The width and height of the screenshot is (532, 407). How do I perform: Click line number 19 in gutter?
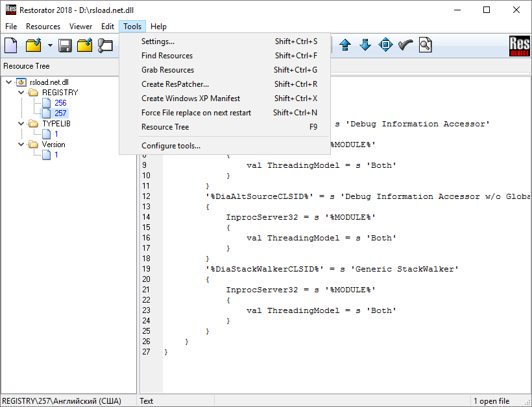coord(146,269)
